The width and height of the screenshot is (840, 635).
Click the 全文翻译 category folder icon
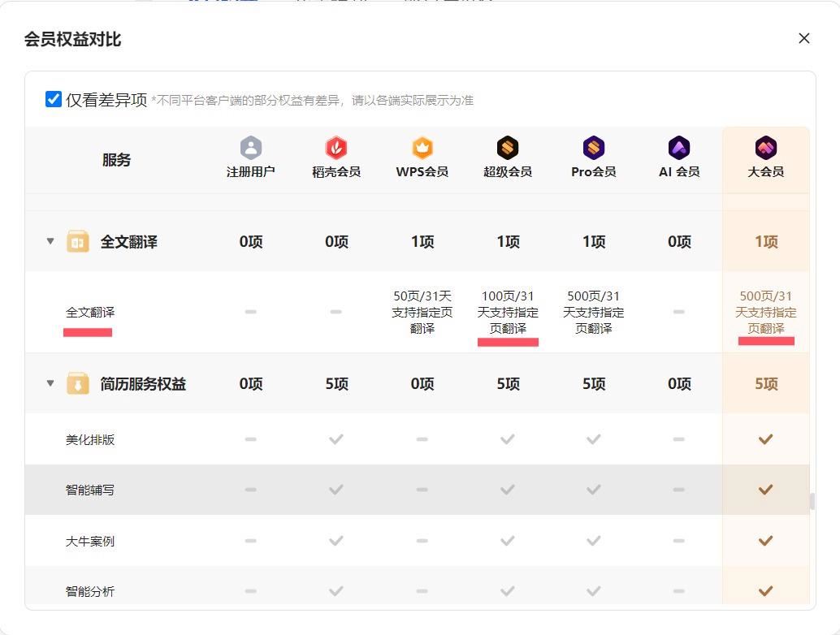[x=78, y=241]
